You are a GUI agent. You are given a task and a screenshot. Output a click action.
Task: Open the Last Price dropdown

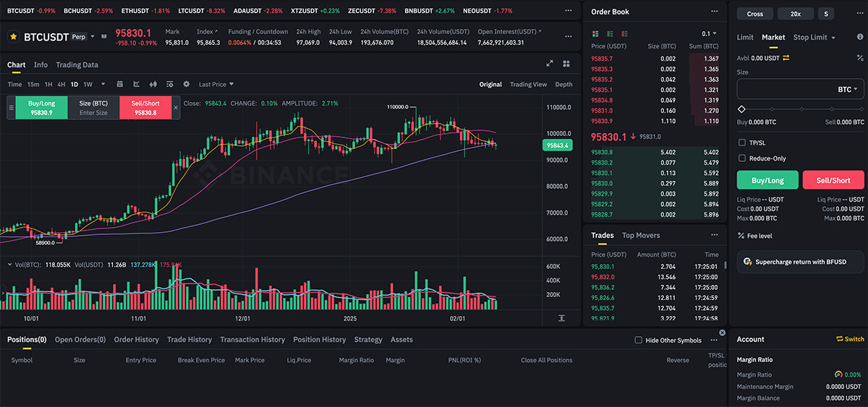216,85
